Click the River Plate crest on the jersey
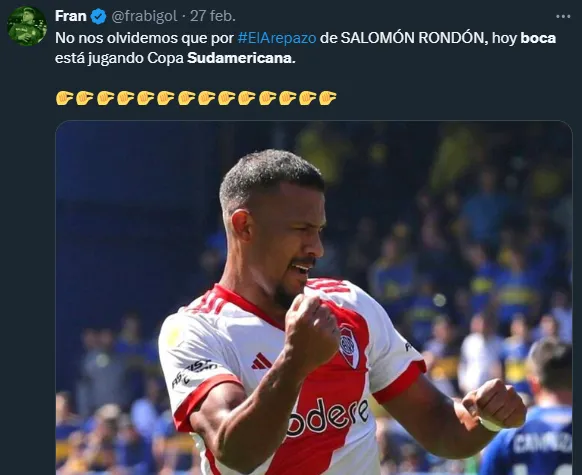Screen dimensions: 582x475 pyautogui.click(x=349, y=347)
